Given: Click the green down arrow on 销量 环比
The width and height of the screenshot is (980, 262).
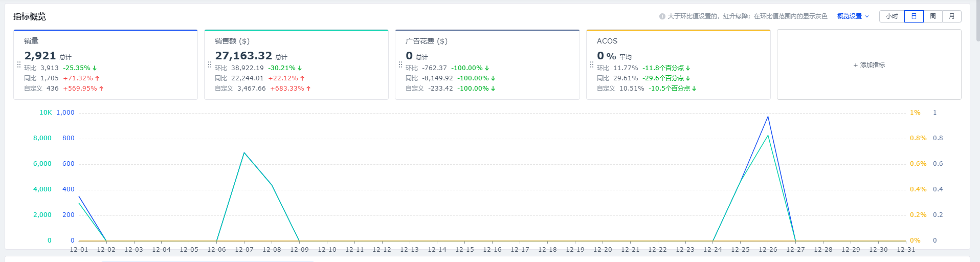Looking at the screenshot, I should 95,68.
